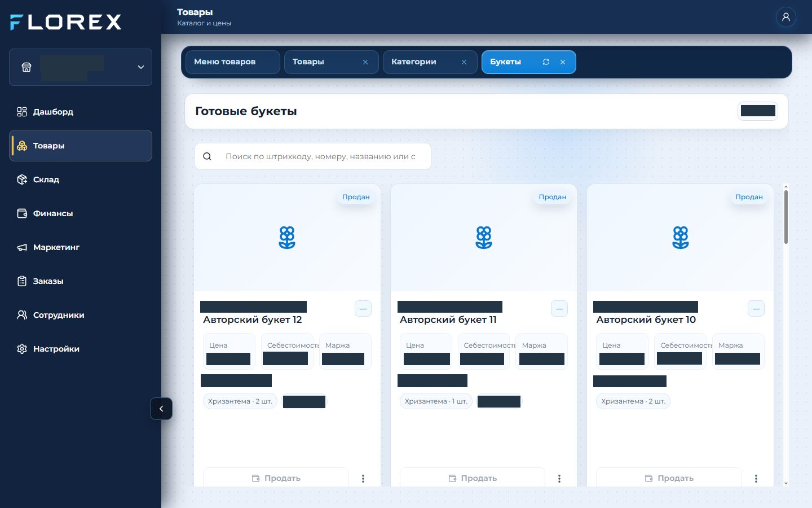Viewport: 812px width, 508px height.
Task: Click Продать on Авторский букет 12
Action: (276, 478)
